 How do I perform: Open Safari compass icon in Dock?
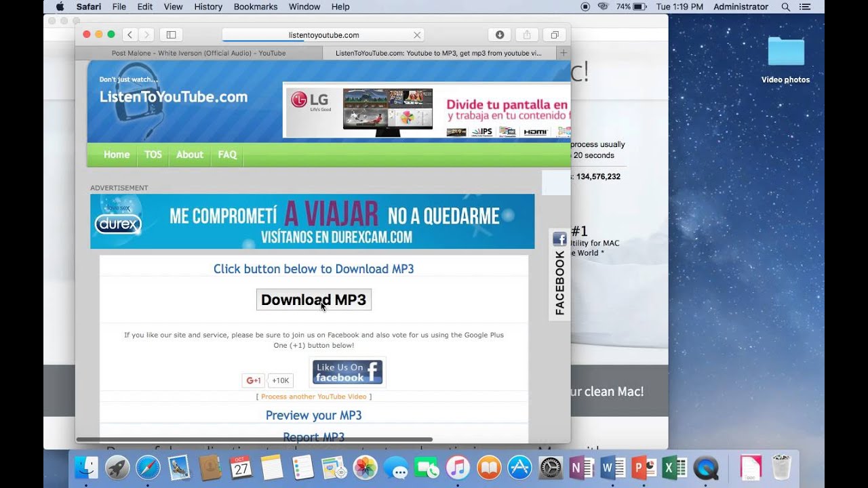[x=148, y=468]
